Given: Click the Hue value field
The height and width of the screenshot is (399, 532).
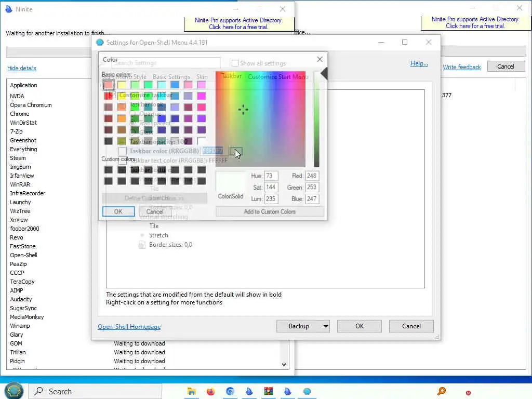Looking at the screenshot, I should coord(271,176).
